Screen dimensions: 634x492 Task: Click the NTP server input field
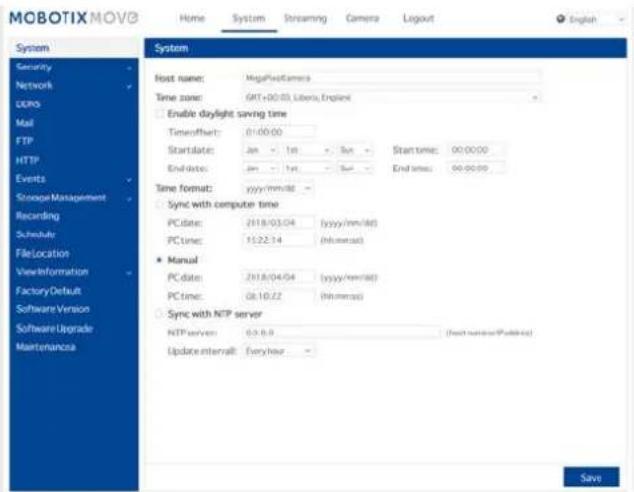[341, 333]
